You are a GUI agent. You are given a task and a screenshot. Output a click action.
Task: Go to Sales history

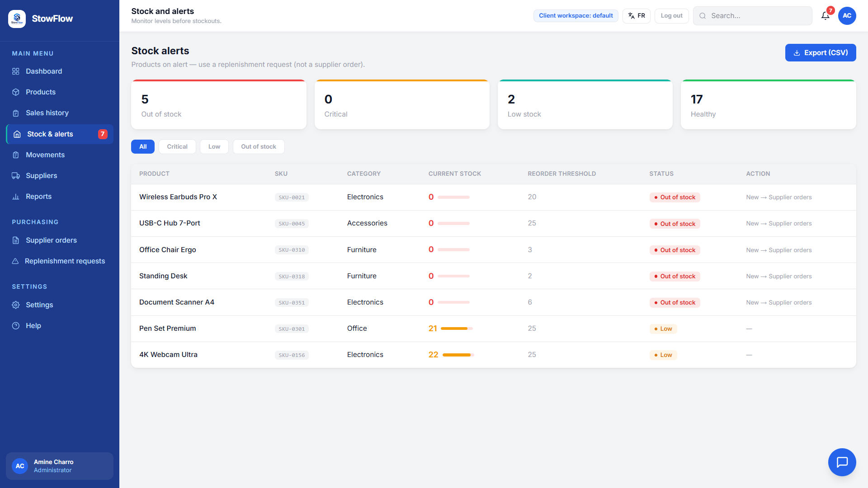pyautogui.click(x=60, y=113)
